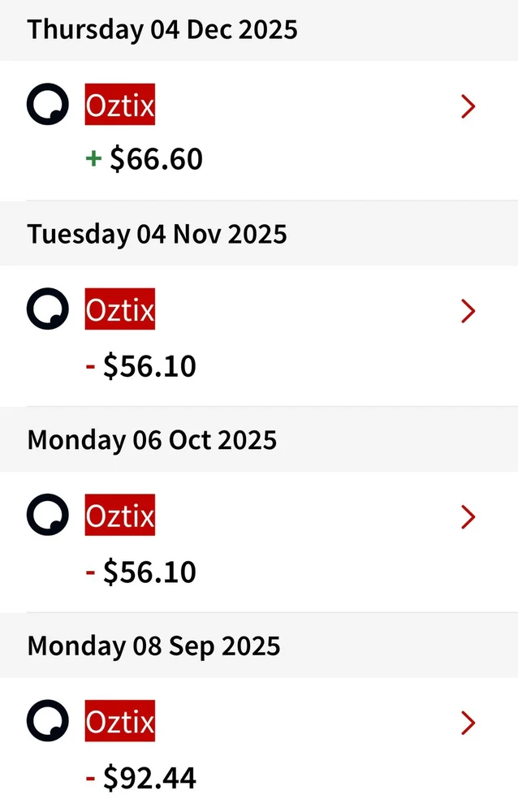Expand the $92.44 transaction's chevron arrow

coord(468,722)
